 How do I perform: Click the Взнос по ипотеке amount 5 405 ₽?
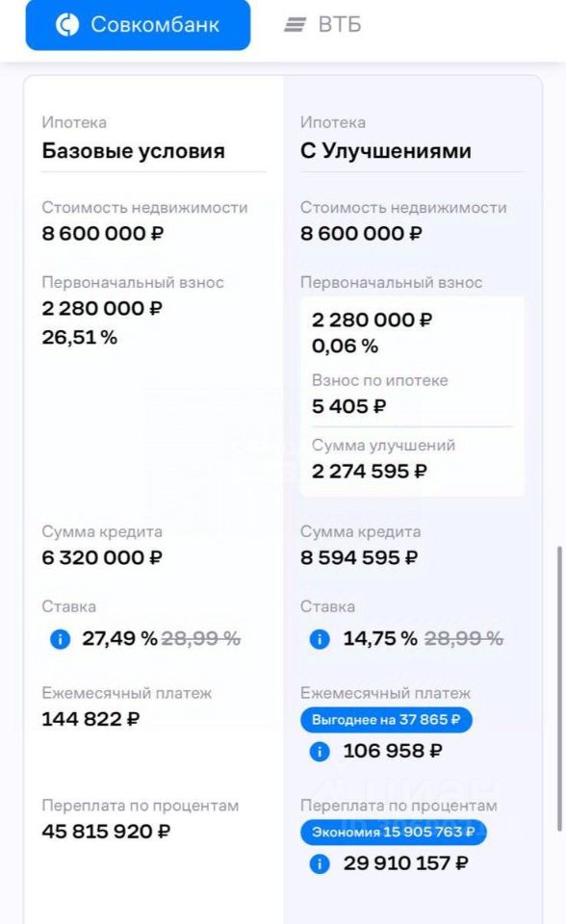coord(349,406)
